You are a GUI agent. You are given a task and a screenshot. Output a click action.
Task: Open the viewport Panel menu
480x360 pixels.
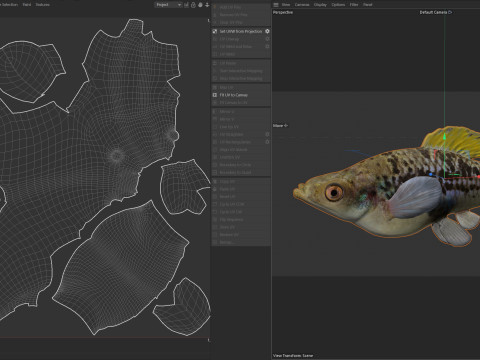pyautogui.click(x=368, y=5)
